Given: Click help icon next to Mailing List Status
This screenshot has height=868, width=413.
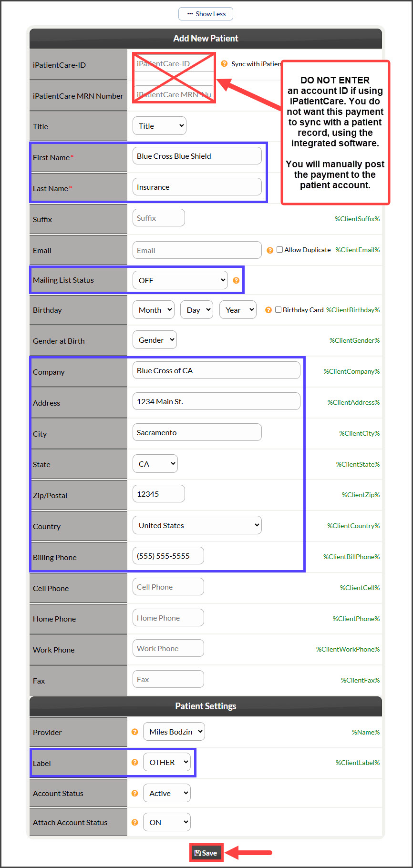Looking at the screenshot, I should [x=236, y=280].
